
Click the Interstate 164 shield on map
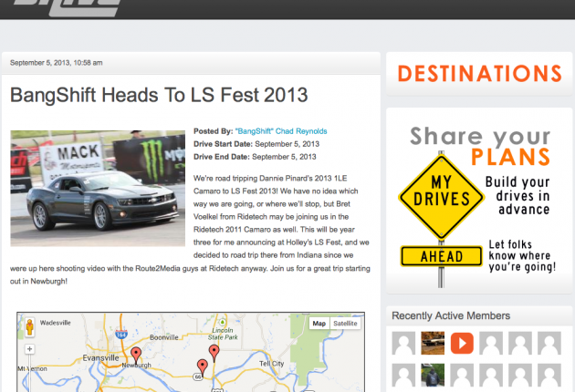click(x=121, y=335)
